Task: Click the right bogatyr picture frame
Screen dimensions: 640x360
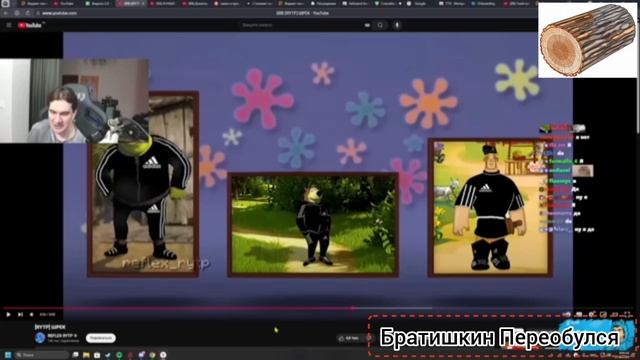Action: (490, 208)
